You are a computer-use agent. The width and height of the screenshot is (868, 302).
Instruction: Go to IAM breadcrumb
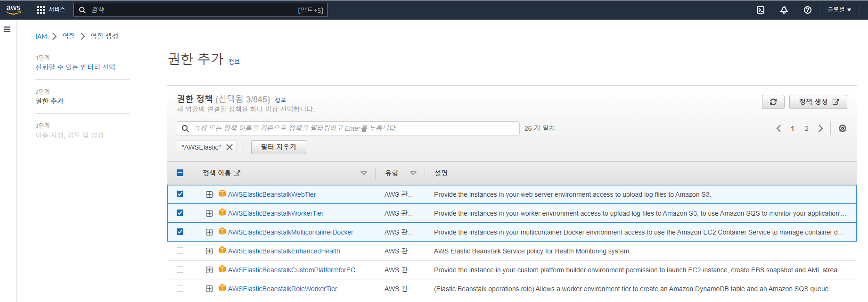click(41, 36)
